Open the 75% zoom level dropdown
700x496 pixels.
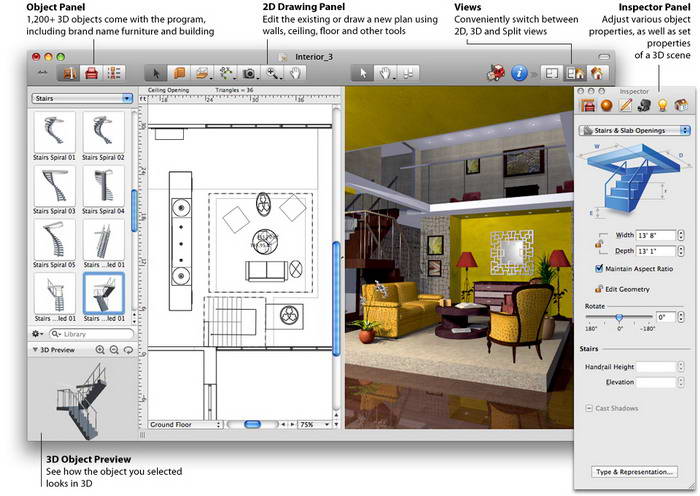pyautogui.click(x=314, y=425)
